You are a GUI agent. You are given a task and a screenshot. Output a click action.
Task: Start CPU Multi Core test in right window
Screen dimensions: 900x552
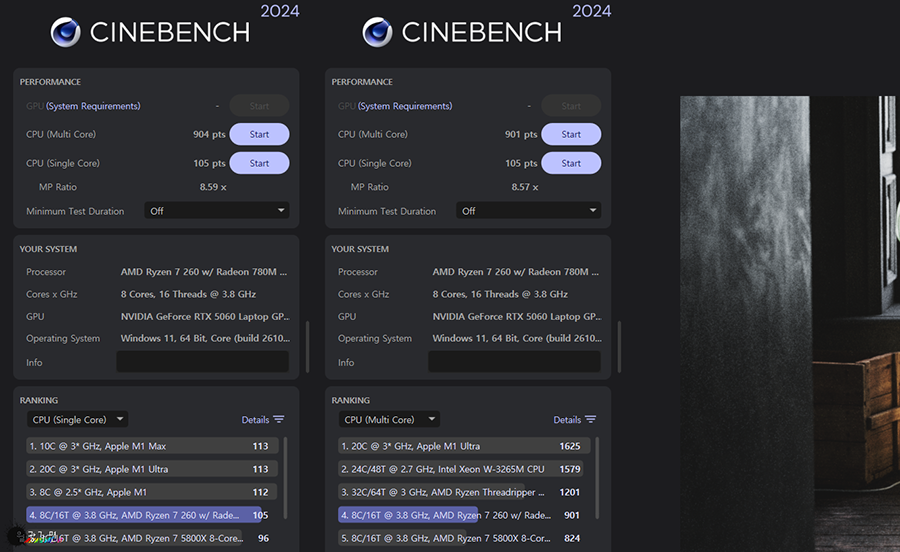(x=571, y=134)
